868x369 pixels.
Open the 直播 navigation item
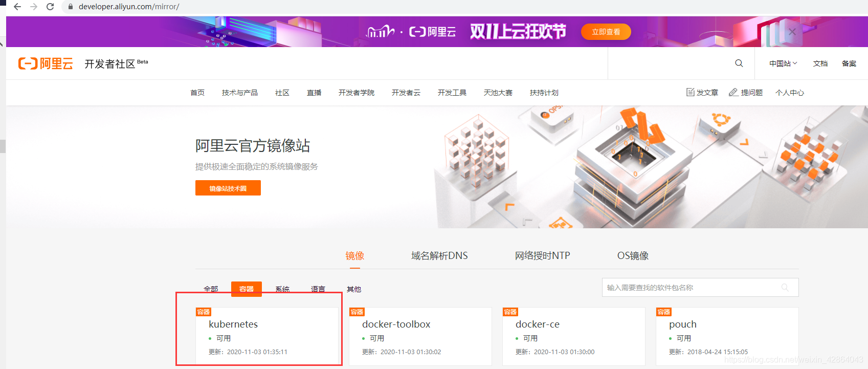point(314,93)
